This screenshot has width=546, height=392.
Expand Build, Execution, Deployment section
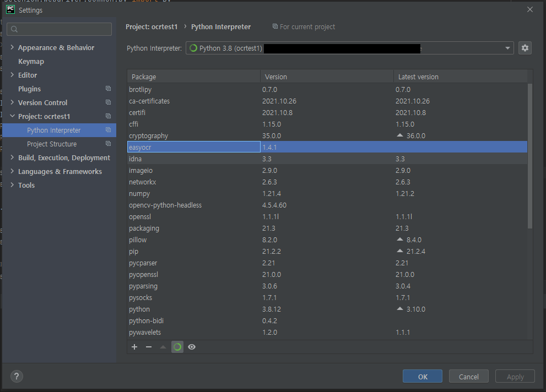pyautogui.click(x=12, y=157)
